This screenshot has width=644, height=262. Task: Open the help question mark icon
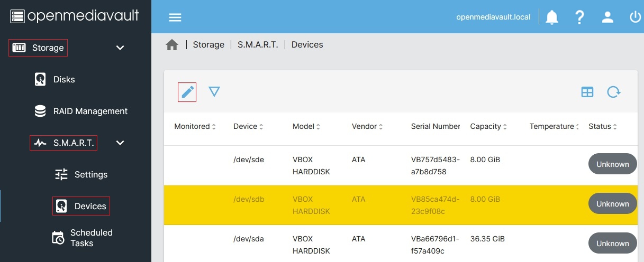pos(579,17)
